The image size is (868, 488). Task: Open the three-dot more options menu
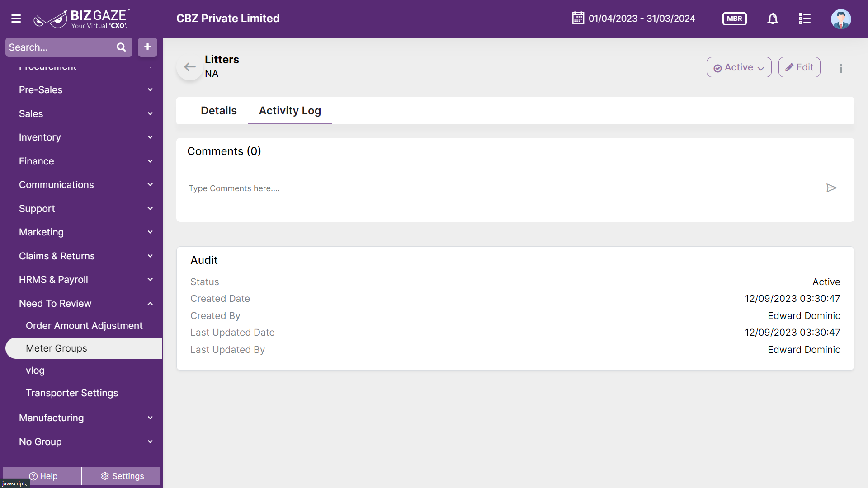pos(841,68)
